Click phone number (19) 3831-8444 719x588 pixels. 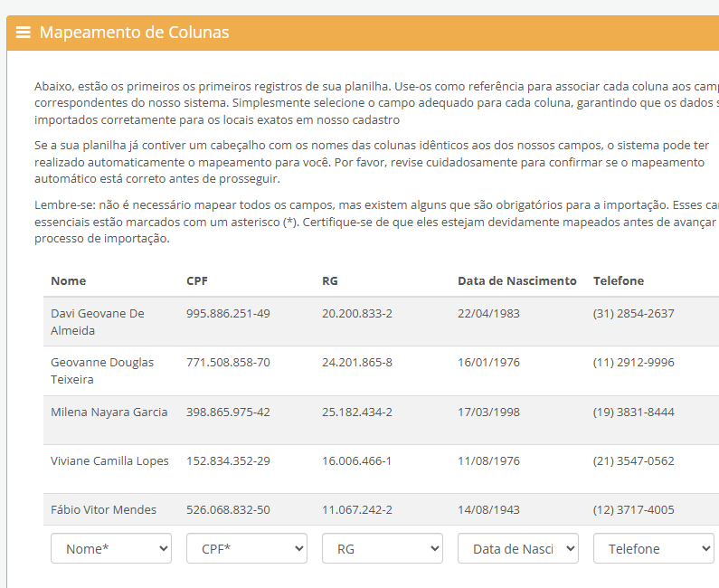(634, 412)
